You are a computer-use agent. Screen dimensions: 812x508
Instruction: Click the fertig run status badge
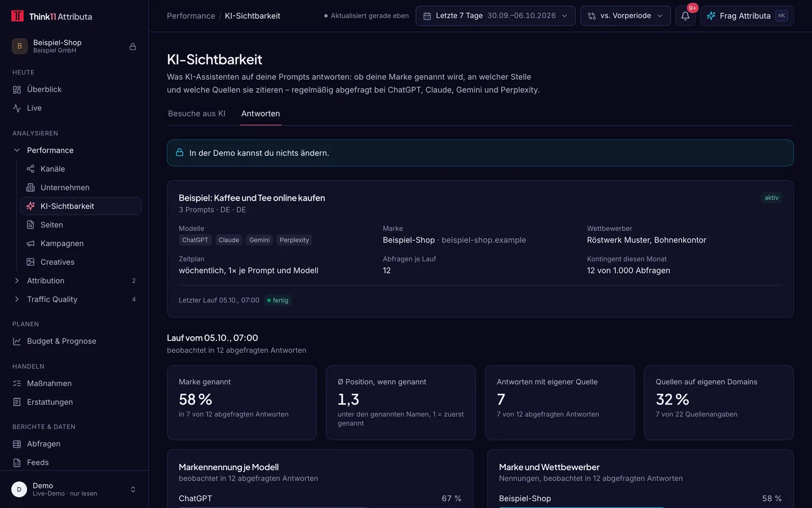click(x=277, y=300)
